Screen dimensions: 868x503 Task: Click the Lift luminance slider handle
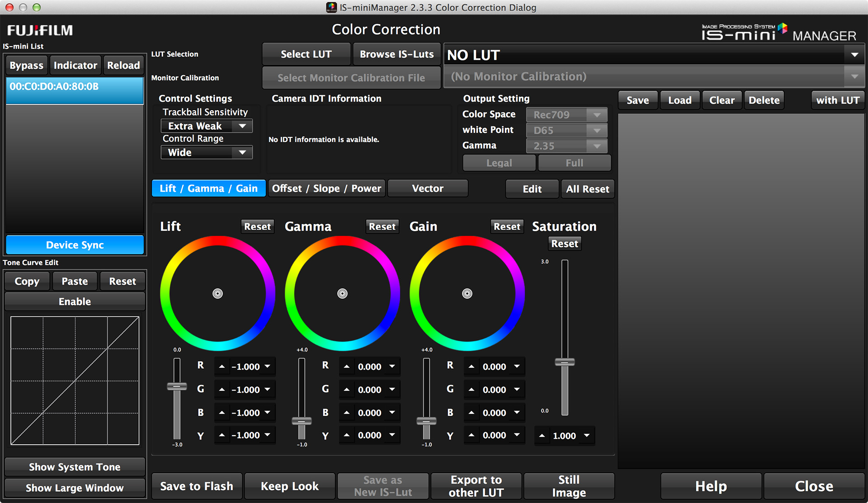point(177,386)
